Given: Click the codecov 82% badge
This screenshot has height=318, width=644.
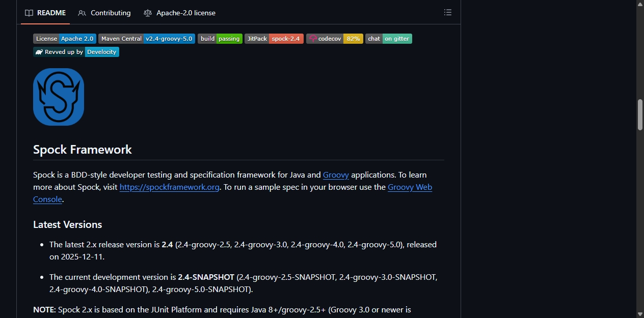Looking at the screenshot, I should (x=335, y=39).
